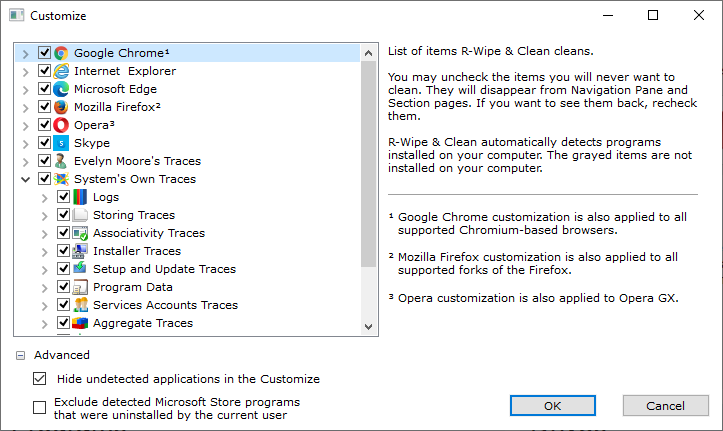Viewport: 723px width, 431px height.
Task: Click the Google Chrome icon in list
Action: coord(61,53)
